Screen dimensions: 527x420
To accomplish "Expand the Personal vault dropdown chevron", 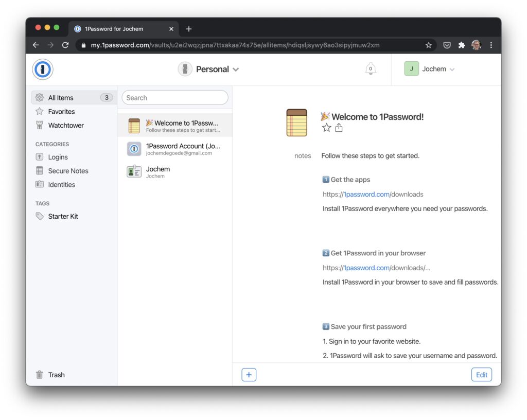I will pos(236,69).
